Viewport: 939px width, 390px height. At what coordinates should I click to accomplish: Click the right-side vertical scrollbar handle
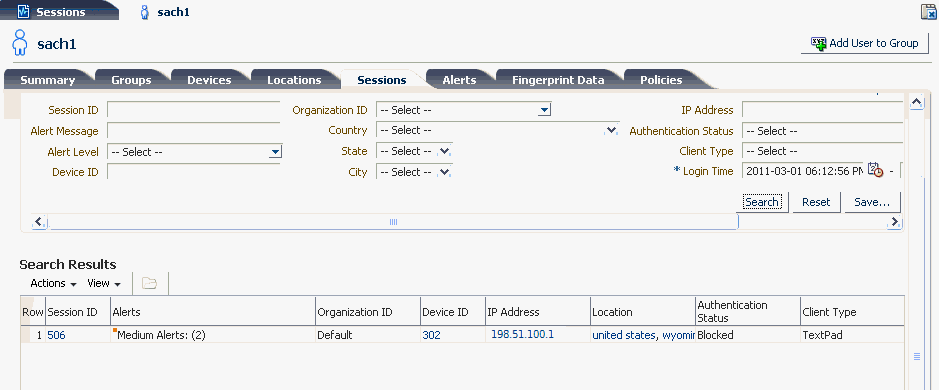point(916,357)
